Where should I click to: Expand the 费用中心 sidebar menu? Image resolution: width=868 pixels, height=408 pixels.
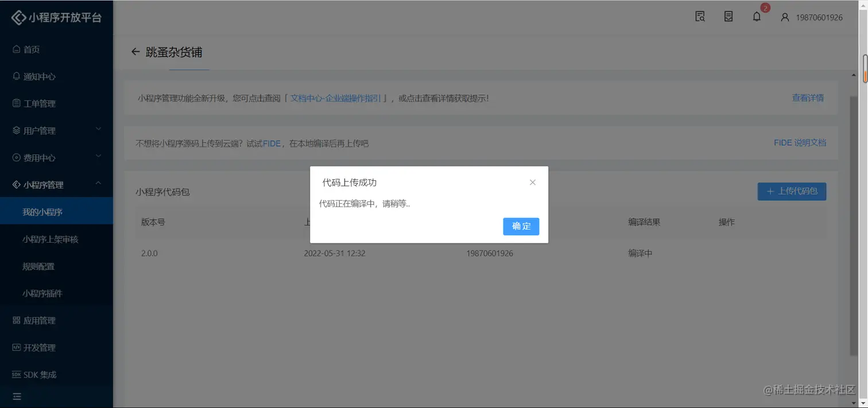tap(56, 157)
